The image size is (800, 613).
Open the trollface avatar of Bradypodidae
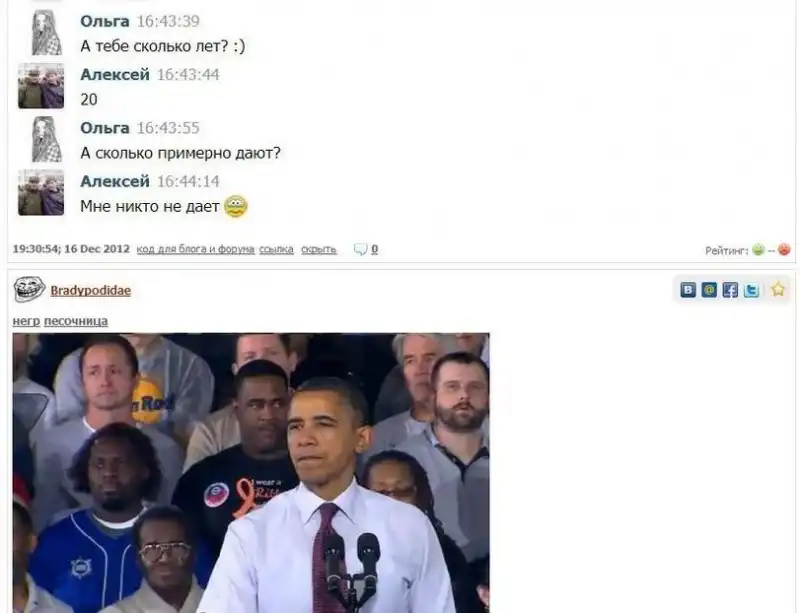29,289
